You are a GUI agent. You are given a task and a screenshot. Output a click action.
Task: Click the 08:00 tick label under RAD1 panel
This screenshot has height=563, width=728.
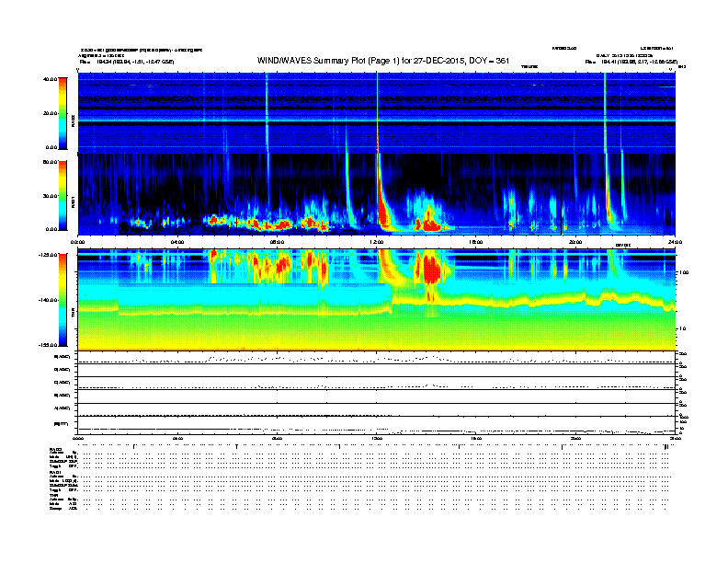pos(277,242)
